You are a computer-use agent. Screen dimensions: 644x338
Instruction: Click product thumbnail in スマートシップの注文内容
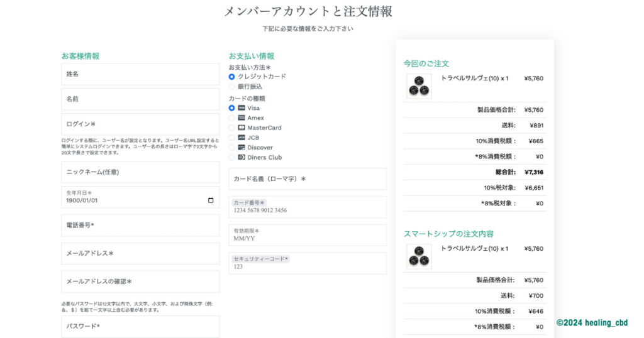[x=419, y=256]
